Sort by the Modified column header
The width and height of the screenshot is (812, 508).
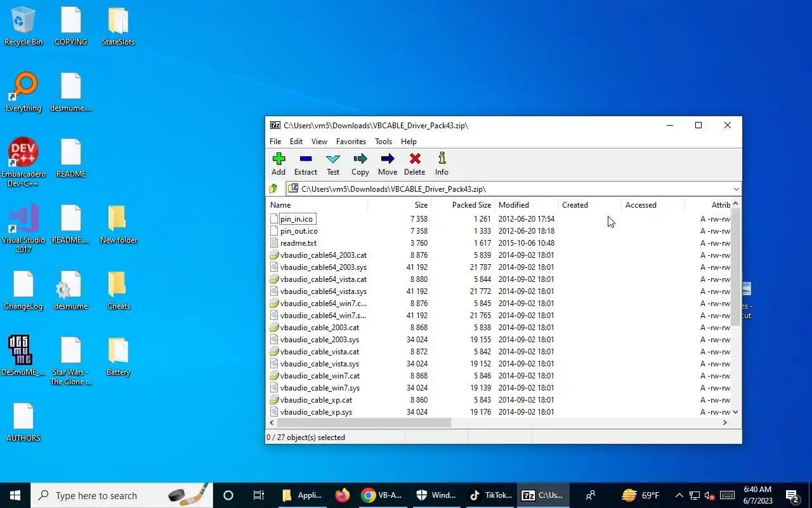point(527,205)
